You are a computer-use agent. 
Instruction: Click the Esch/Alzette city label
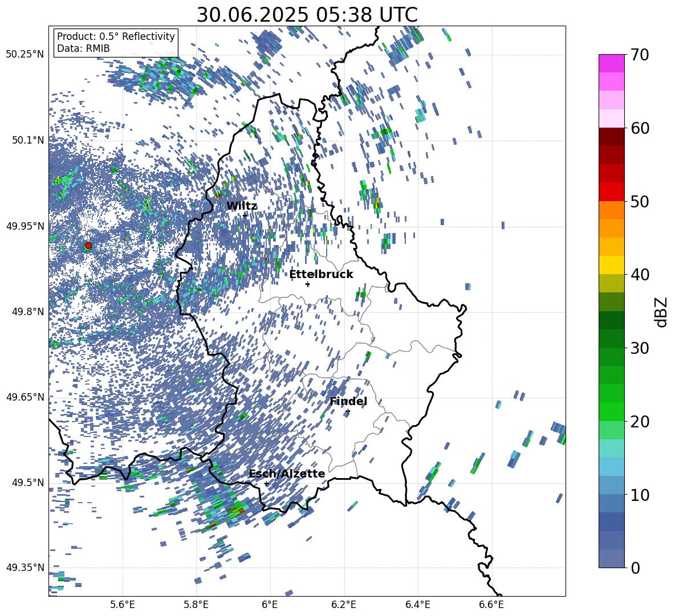tap(287, 474)
